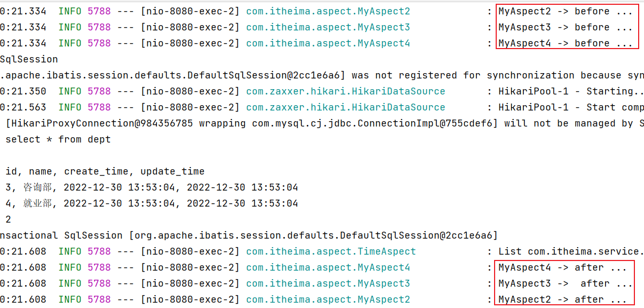
Task: Click the first com.itheima.aspect.MyAspect4 logger name
Action: 328,43
